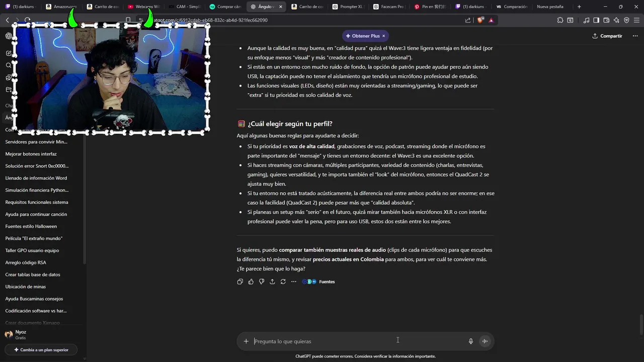Click the ChatGPT logo in sidebar
Image resolution: width=644 pixels, height=362 pixels.
pos(9,36)
